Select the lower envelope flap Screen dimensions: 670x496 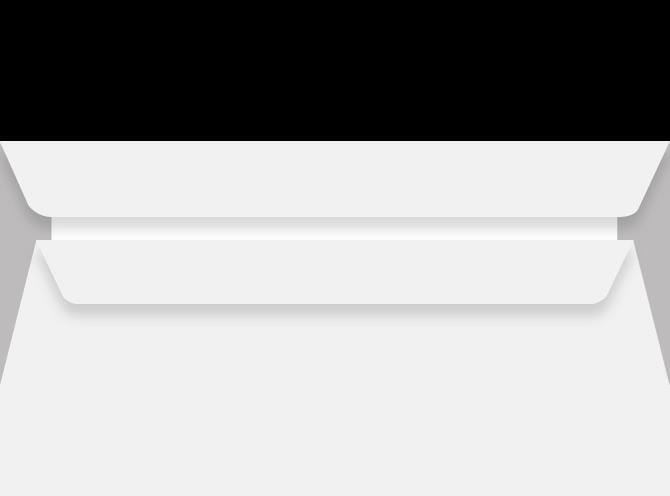pyautogui.click(x=335, y=272)
